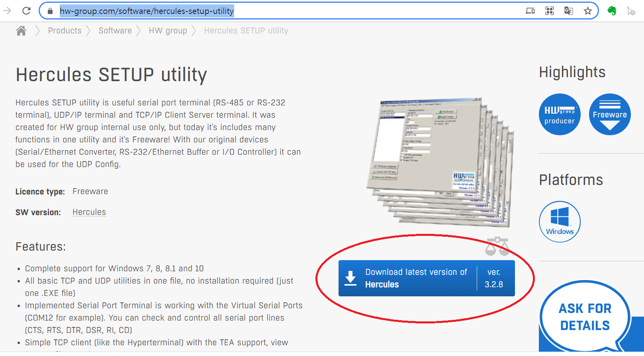Click the rightmost browser extension icon
The image size is (644, 356).
(631, 11)
